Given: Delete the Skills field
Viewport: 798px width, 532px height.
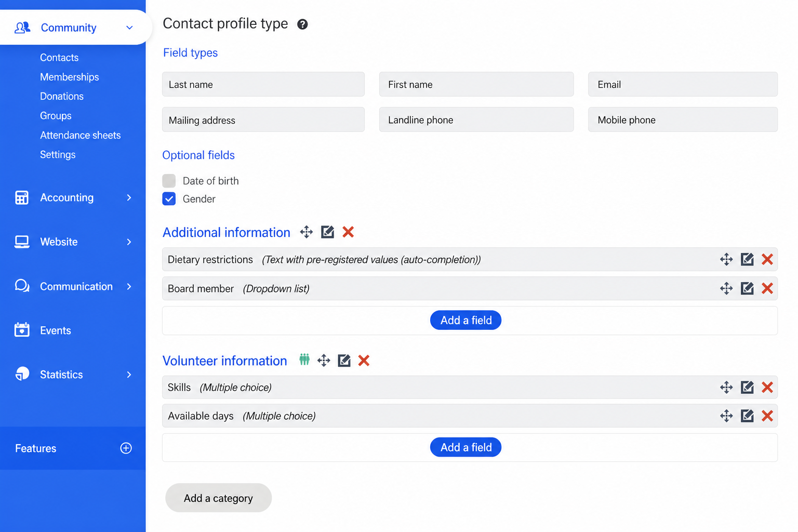Looking at the screenshot, I should [767, 387].
